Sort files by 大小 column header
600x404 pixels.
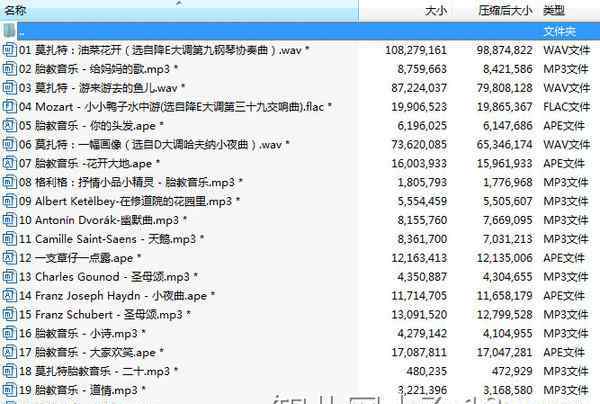(436, 10)
